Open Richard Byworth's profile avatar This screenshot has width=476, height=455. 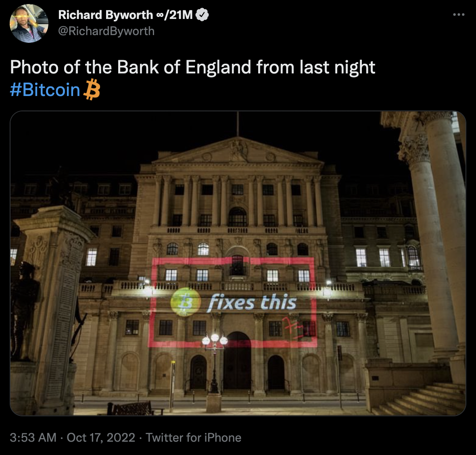(x=29, y=23)
